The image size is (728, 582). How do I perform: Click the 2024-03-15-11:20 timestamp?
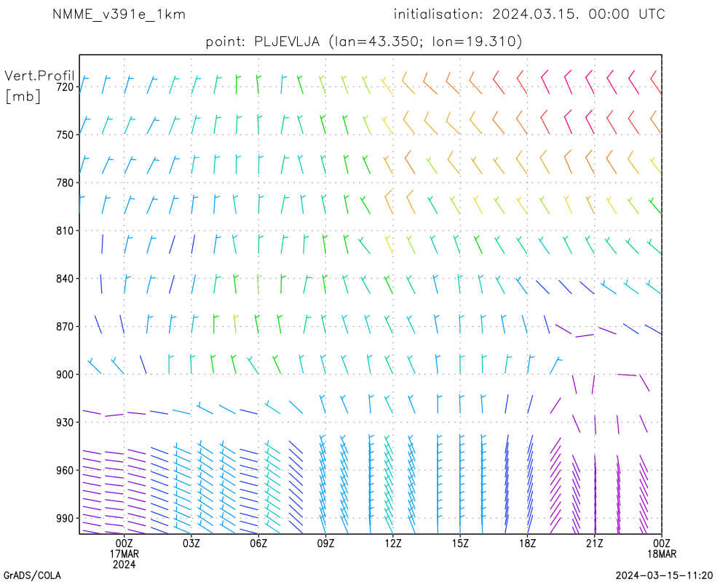click(664, 575)
